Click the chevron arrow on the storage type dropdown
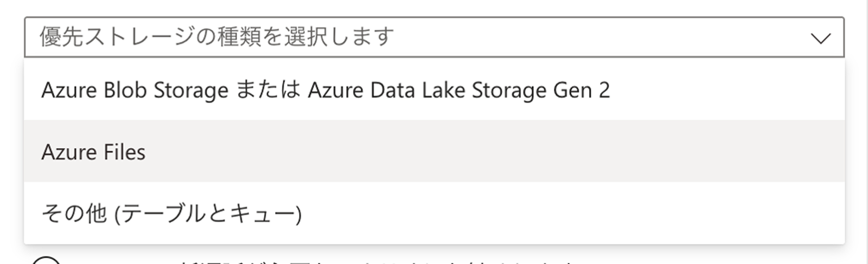Screen dimensions: 868x264 click(820, 38)
